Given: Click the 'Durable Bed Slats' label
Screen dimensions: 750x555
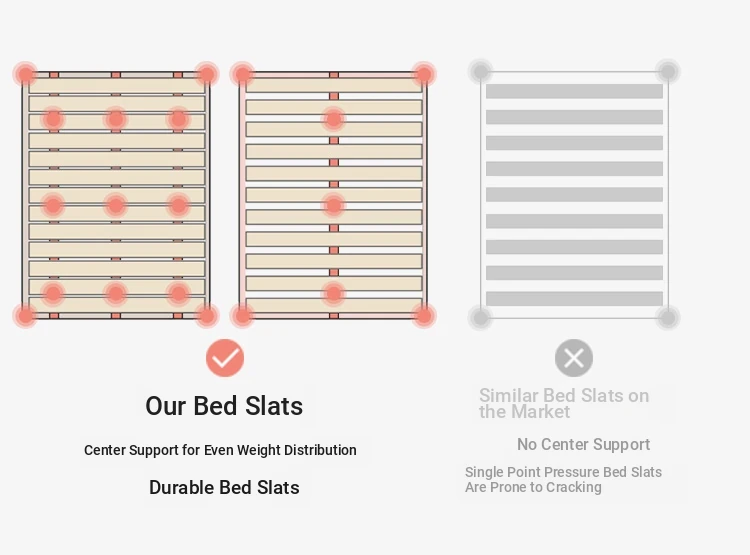Looking at the screenshot, I should [224, 488].
